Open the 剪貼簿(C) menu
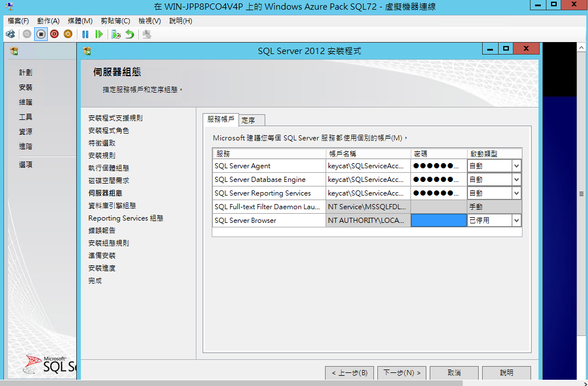The image size is (588, 386). point(116,21)
